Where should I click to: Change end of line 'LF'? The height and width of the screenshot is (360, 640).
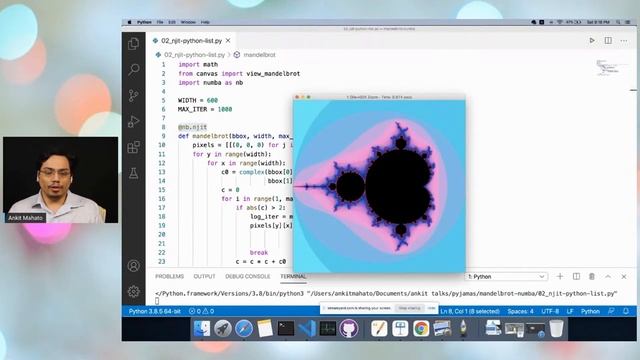coord(570,311)
